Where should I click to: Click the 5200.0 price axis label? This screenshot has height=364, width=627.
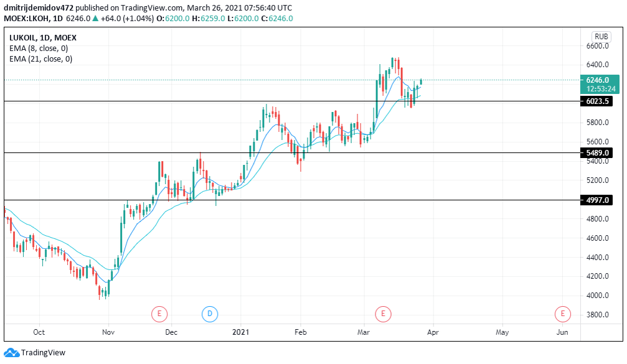pyautogui.click(x=597, y=180)
